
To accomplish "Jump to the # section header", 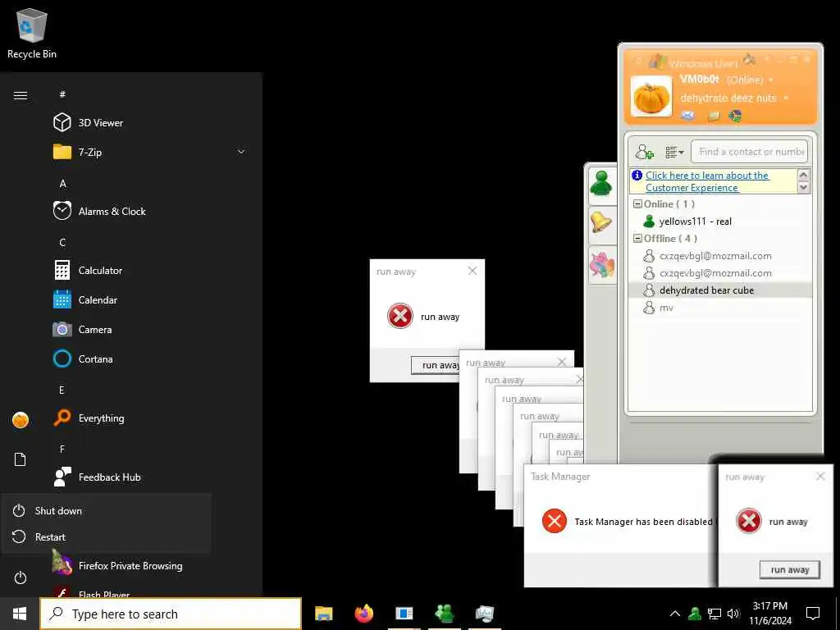I will click(x=62, y=94).
